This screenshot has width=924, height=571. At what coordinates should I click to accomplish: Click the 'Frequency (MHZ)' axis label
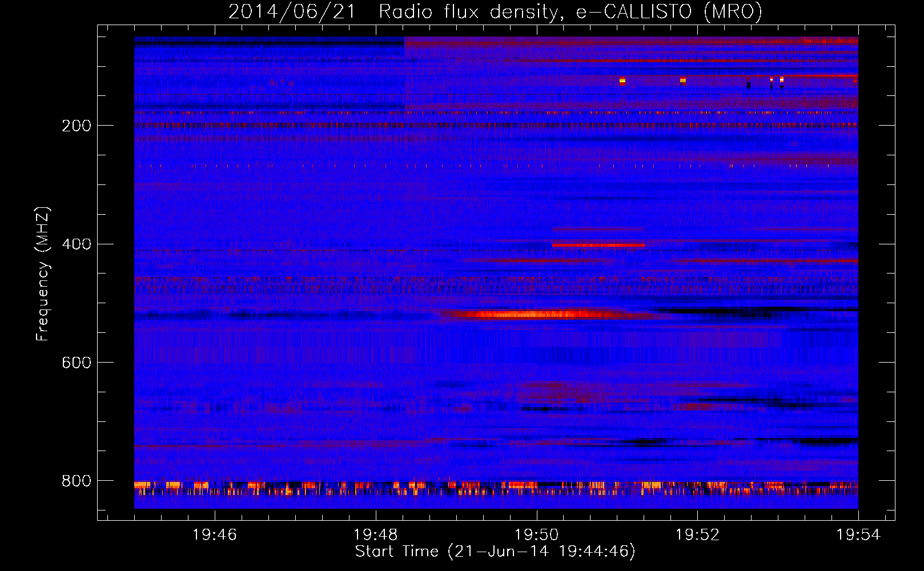(43, 274)
